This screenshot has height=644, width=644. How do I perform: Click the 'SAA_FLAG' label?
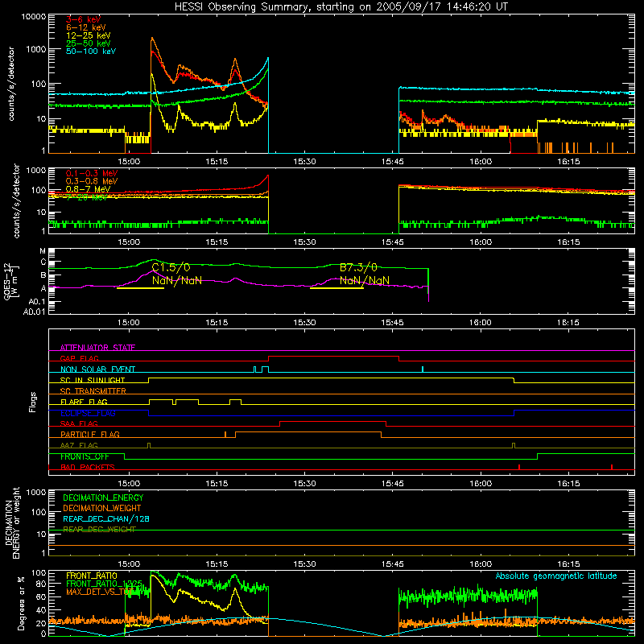coord(79,423)
